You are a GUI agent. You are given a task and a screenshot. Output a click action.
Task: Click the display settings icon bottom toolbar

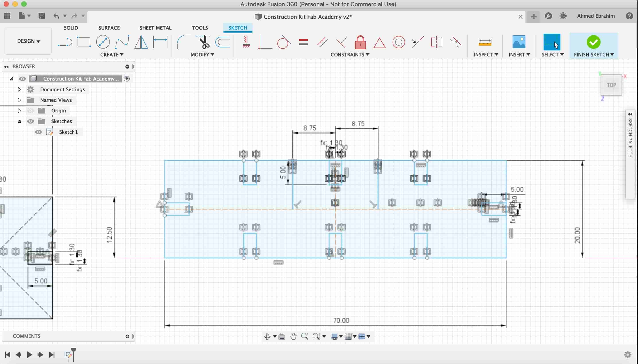334,336
